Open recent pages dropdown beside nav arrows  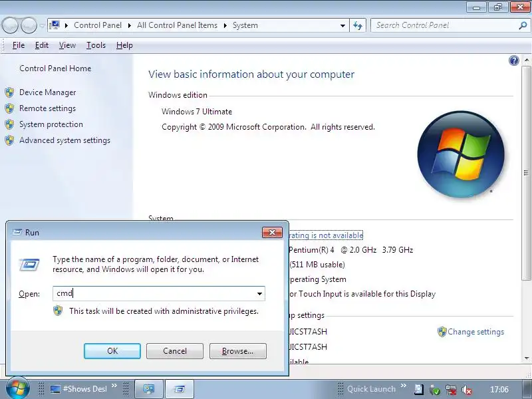tap(42, 25)
